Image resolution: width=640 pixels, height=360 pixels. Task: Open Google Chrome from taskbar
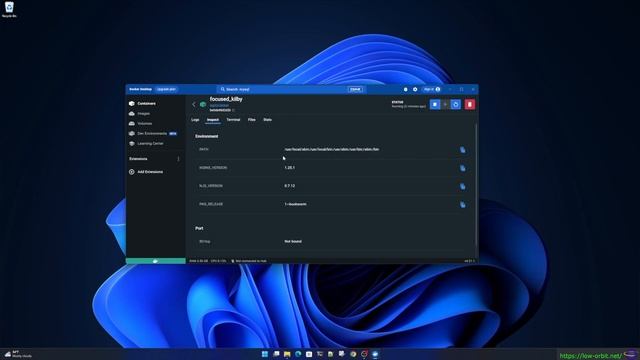coord(353,354)
